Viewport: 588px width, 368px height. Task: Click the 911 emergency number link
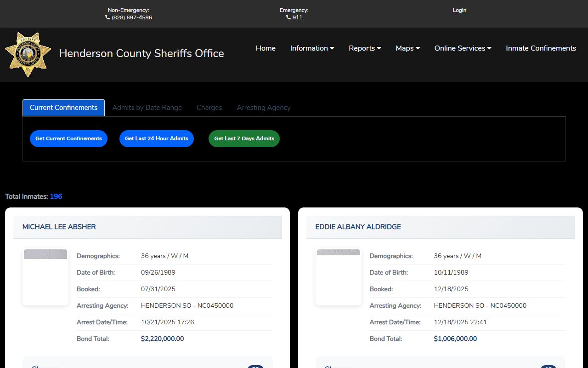[297, 17]
